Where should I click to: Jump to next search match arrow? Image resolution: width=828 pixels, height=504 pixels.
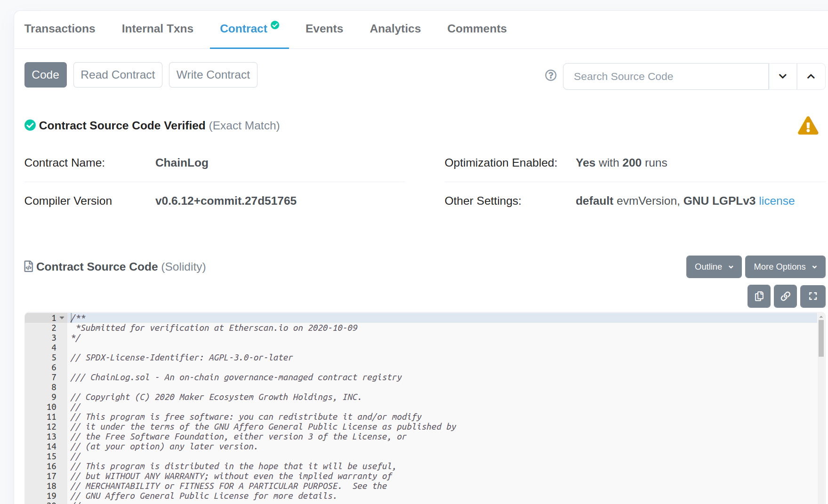783,76
